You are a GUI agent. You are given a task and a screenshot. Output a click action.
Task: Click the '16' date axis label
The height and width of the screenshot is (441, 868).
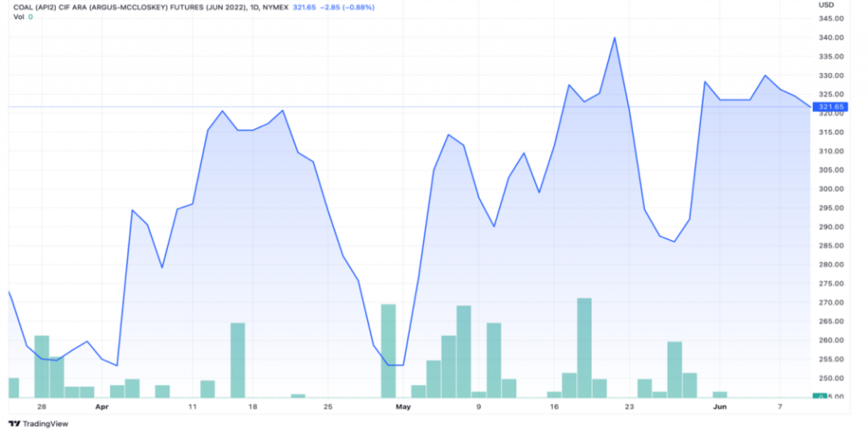click(x=554, y=407)
